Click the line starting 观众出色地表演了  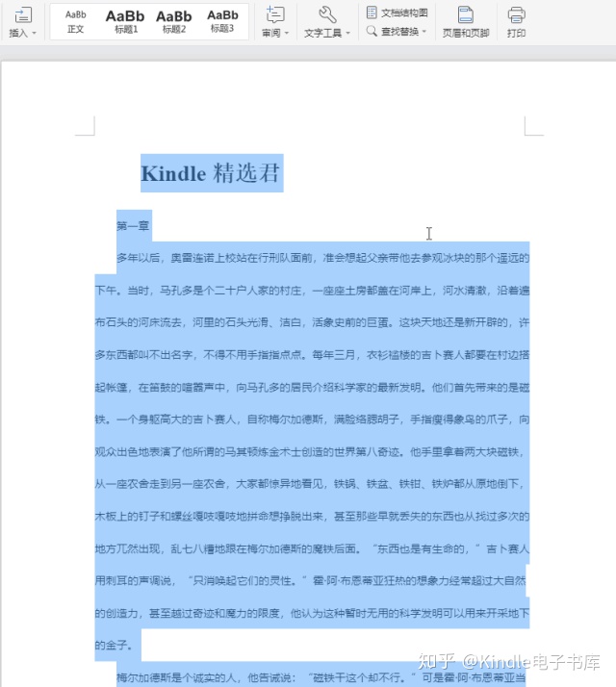[310, 451]
